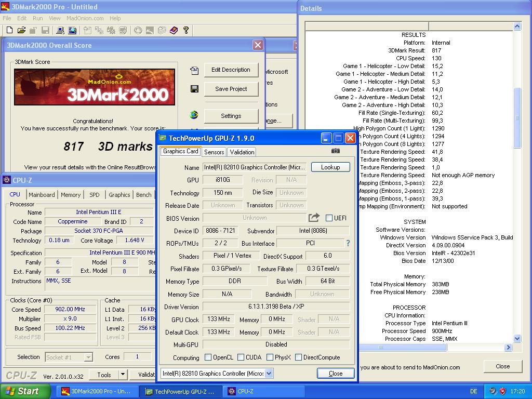Open the Run menu
Image resolution: width=532 pixels, height=399 pixels.
(x=37, y=18)
